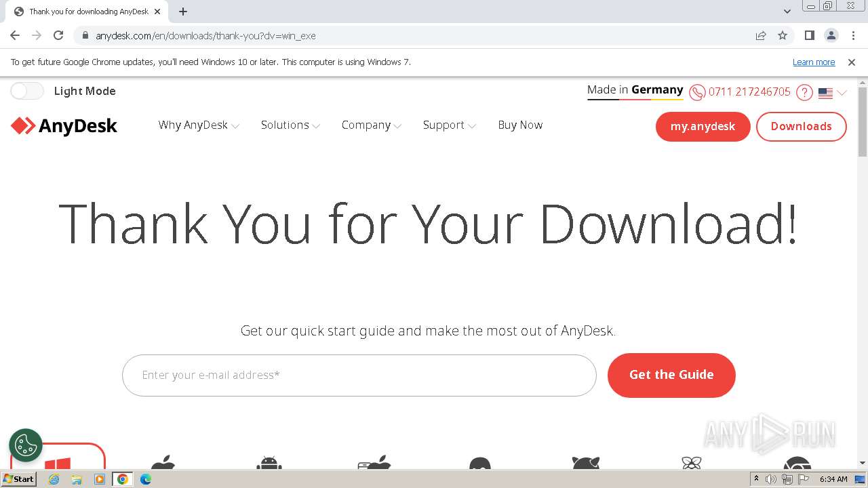Open the tab search dropdown
Viewport: 868px width, 488px height.
787,12
